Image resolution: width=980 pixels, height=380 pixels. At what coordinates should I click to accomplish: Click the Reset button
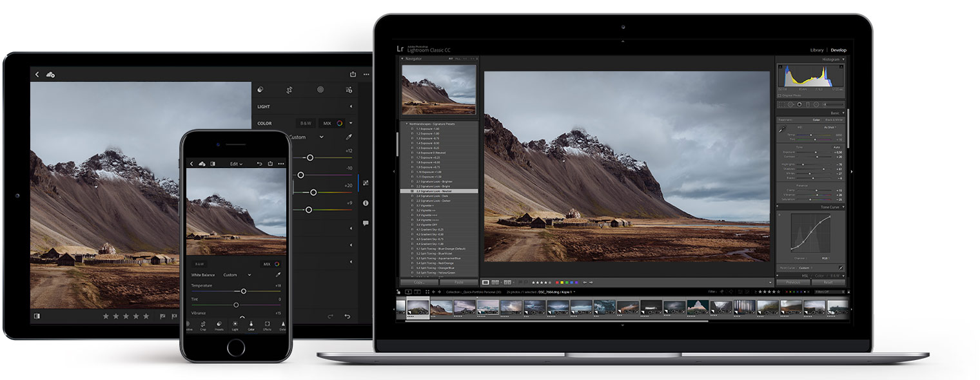point(827,281)
